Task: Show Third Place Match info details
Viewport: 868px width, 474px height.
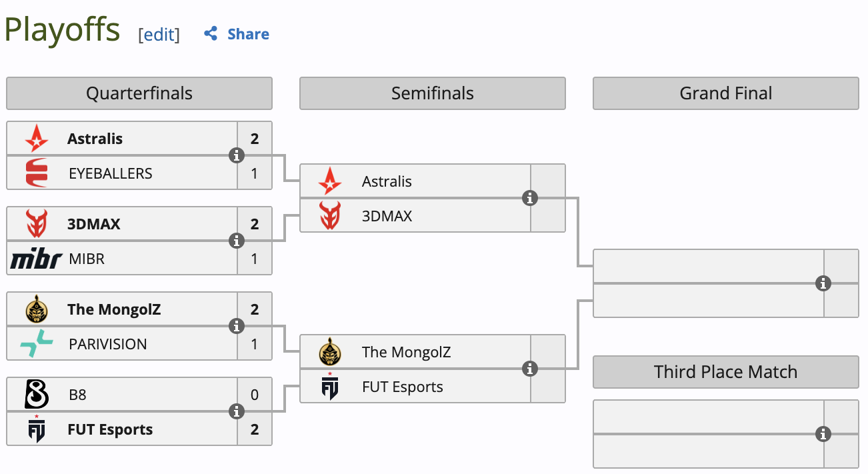Action: 823,434
